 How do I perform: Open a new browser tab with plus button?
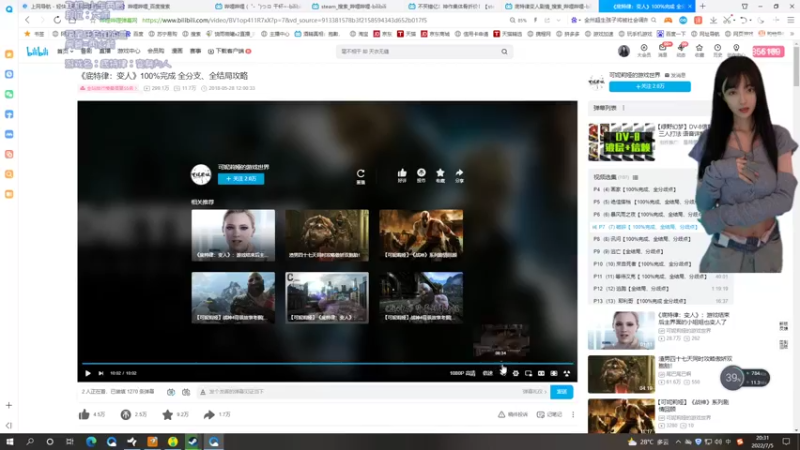[703, 6]
